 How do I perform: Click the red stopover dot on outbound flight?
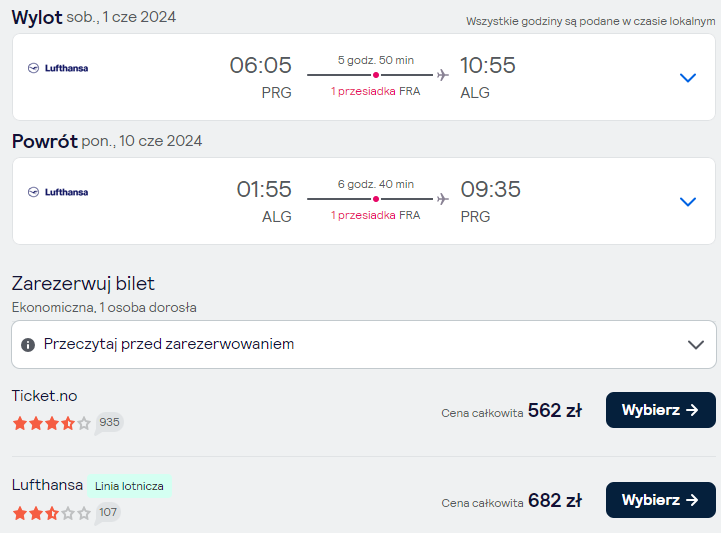point(376,75)
